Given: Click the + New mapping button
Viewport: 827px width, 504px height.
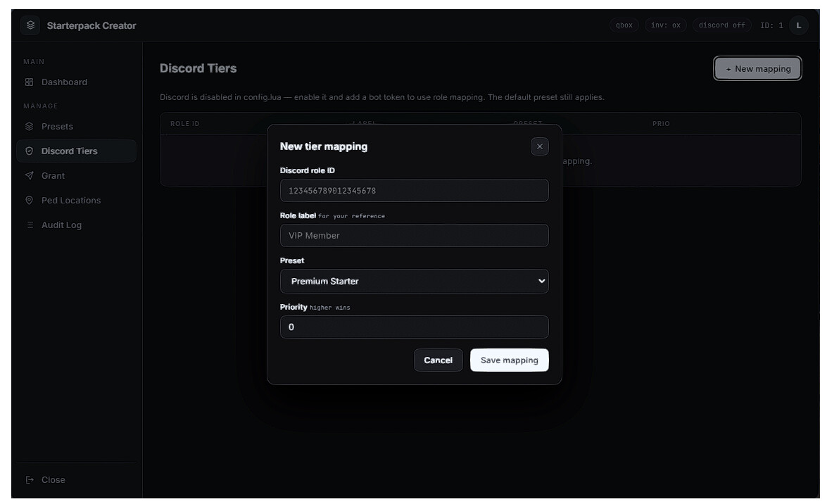Looking at the screenshot, I should (757, 68).
